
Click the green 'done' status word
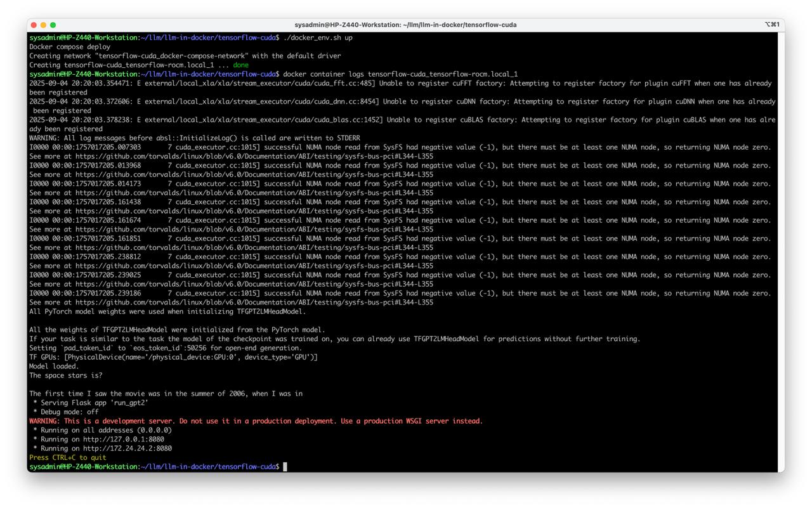pos(241,65)
